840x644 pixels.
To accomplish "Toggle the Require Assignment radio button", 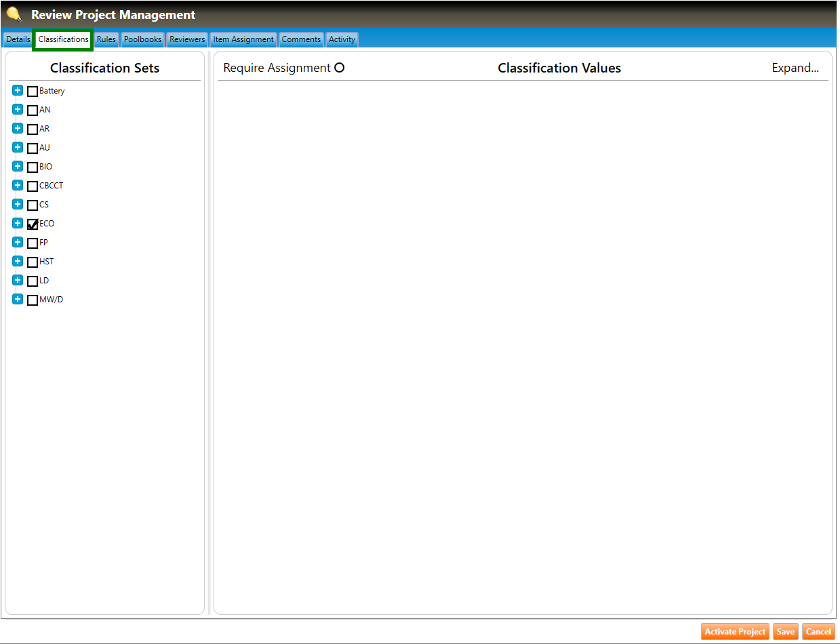I will (340, 68).
